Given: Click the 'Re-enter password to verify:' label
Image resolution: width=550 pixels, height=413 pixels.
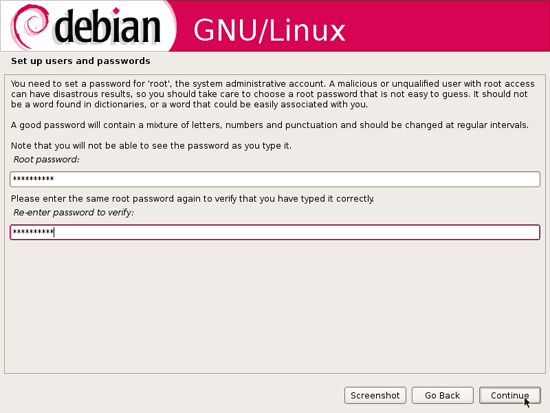Looking at the screenshot, I should coord(73,212).
